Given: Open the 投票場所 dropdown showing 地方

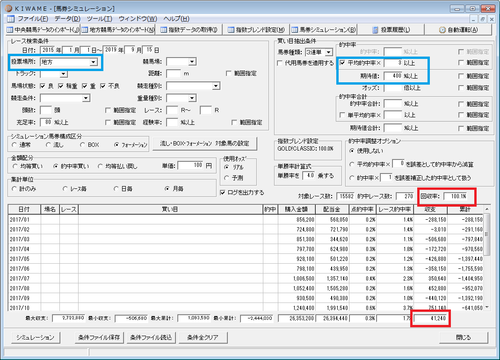Looking at the screenshot, I should pyautogui.click(x=94, y=62).
